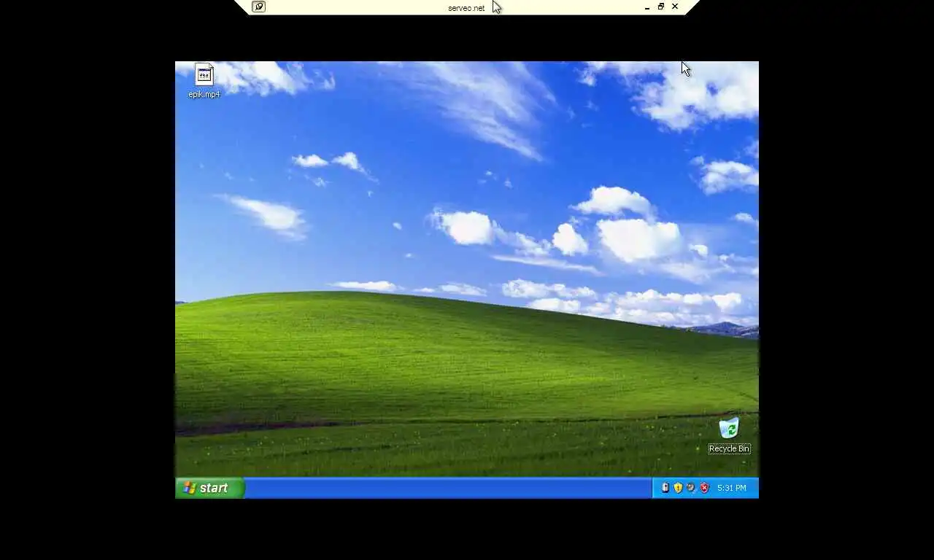Click the 5:31 PM taskbar clock
This screenshot has width=934, height=560.
pyautogui.click(x=732, y=488)
